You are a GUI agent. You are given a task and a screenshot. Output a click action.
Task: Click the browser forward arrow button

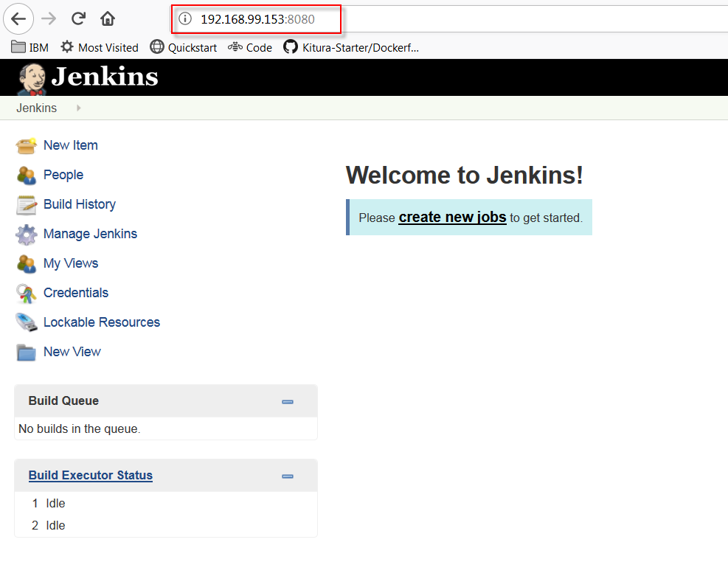click(x=48, y=19)
